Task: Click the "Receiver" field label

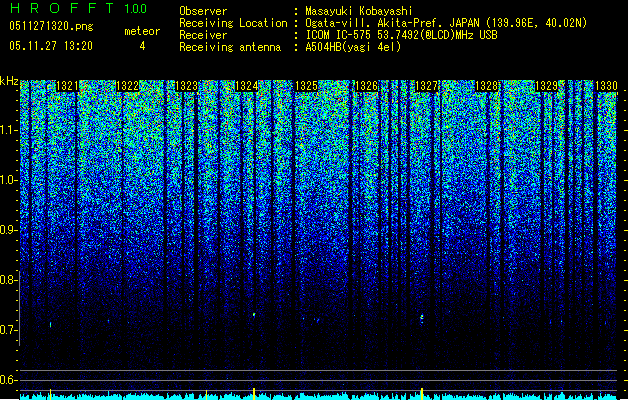Action: click(x=203, y=35)
